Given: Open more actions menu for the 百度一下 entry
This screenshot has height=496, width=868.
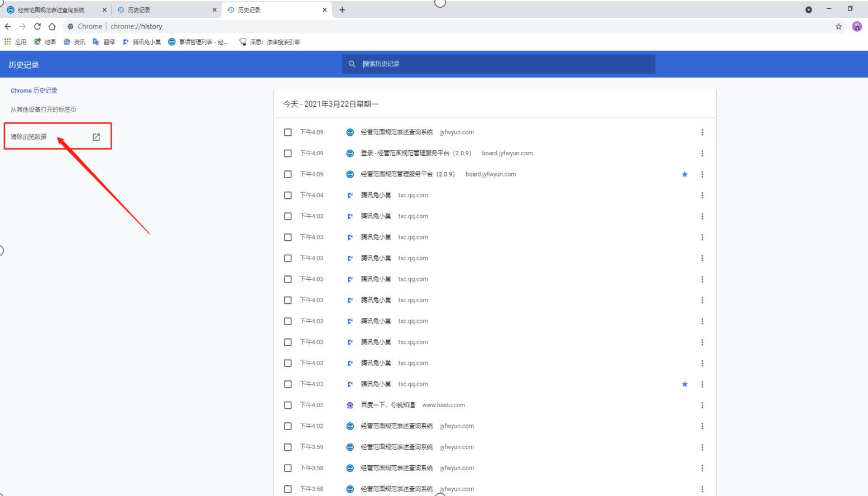Looking at the screenshot, I should click(x=702, y=405).
